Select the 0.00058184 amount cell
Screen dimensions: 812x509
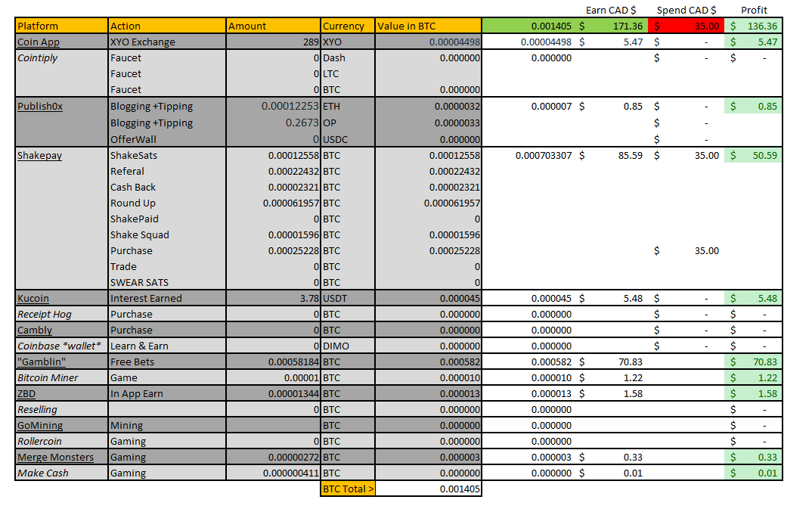coord(274,362)
